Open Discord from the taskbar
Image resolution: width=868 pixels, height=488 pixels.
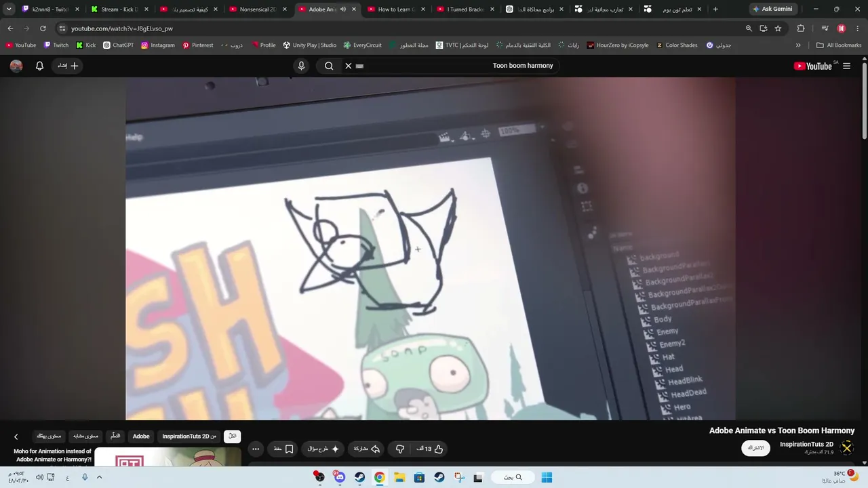(340, 477)
